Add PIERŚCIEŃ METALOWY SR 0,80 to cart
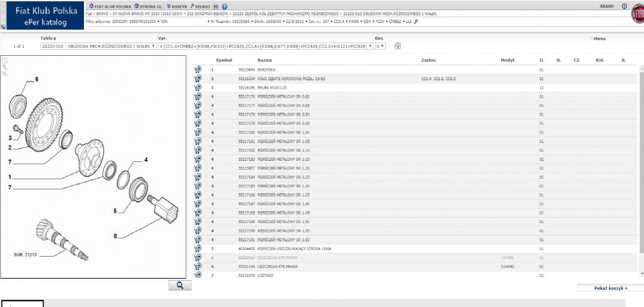The width and height of the screenshot is (644, 307). (197, 96)
